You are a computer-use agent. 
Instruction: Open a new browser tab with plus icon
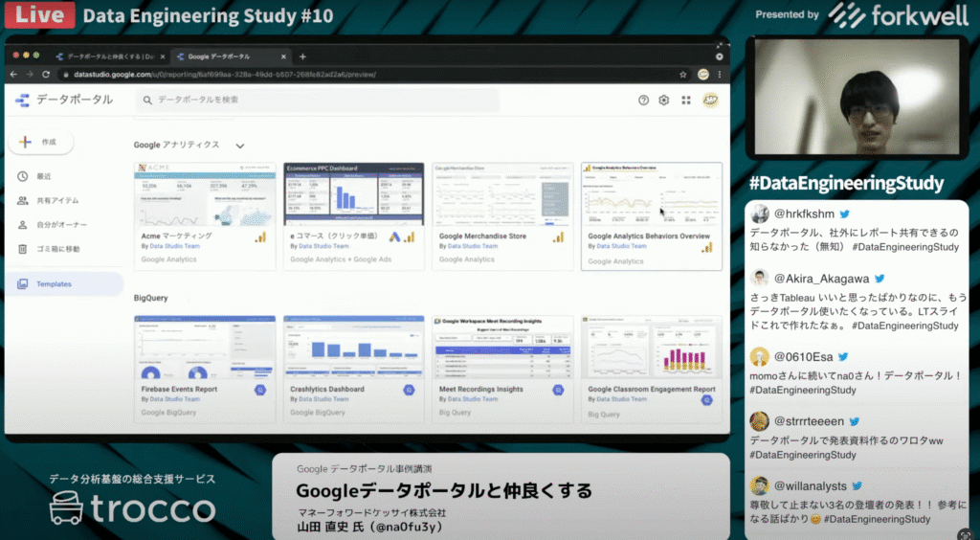(x=302, y=56)
